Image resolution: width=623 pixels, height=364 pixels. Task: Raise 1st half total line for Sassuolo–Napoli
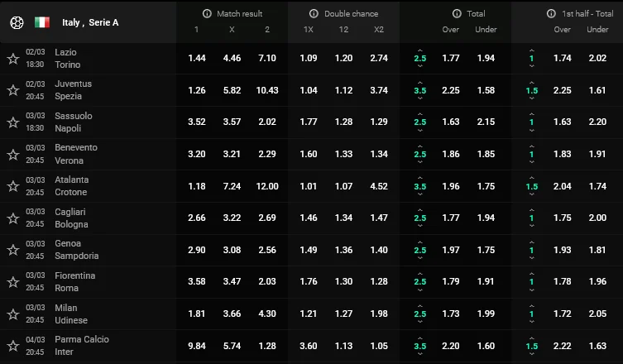531,113
